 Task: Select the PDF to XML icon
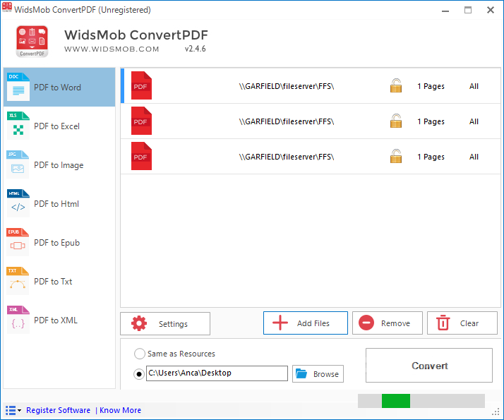pos(18,320)
